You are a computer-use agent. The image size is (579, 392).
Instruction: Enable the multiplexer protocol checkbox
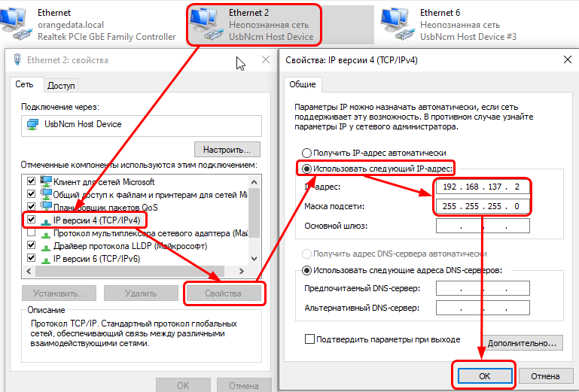31,232
